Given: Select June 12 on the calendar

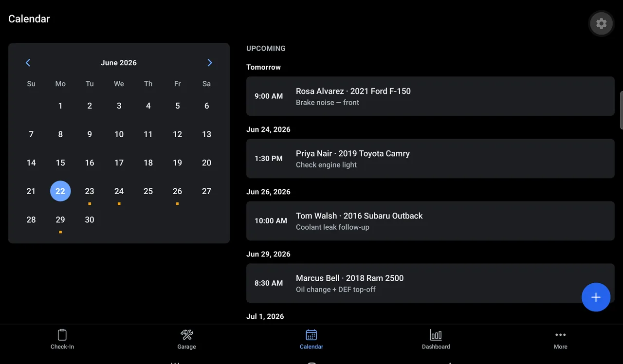Looking at the screenshot, I should coord(177,134).
